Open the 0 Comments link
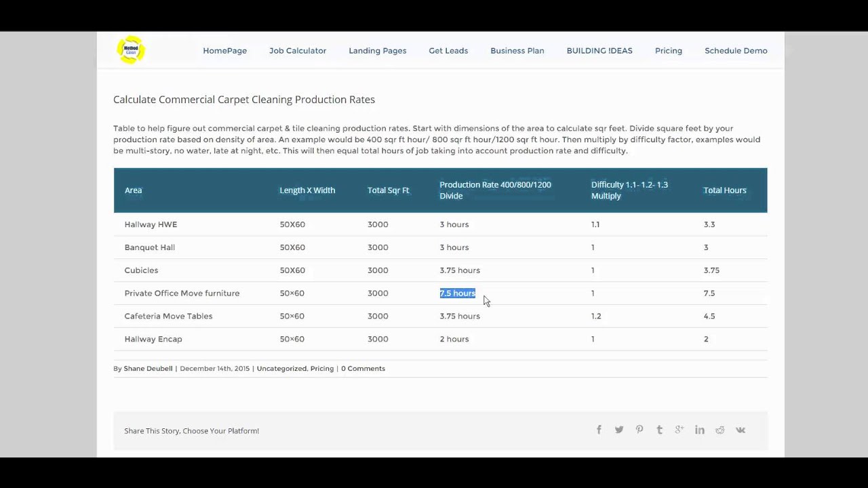This screenshot has height=488, width=868. point(363,369)
